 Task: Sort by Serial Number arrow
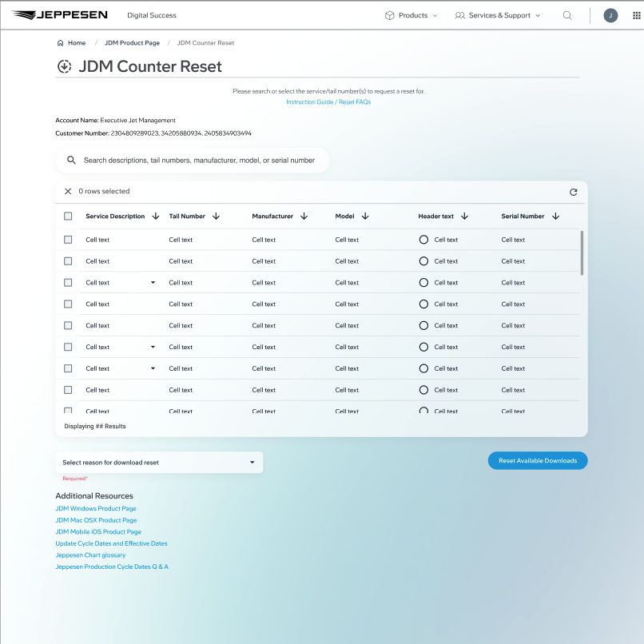(x=555, y=216)
